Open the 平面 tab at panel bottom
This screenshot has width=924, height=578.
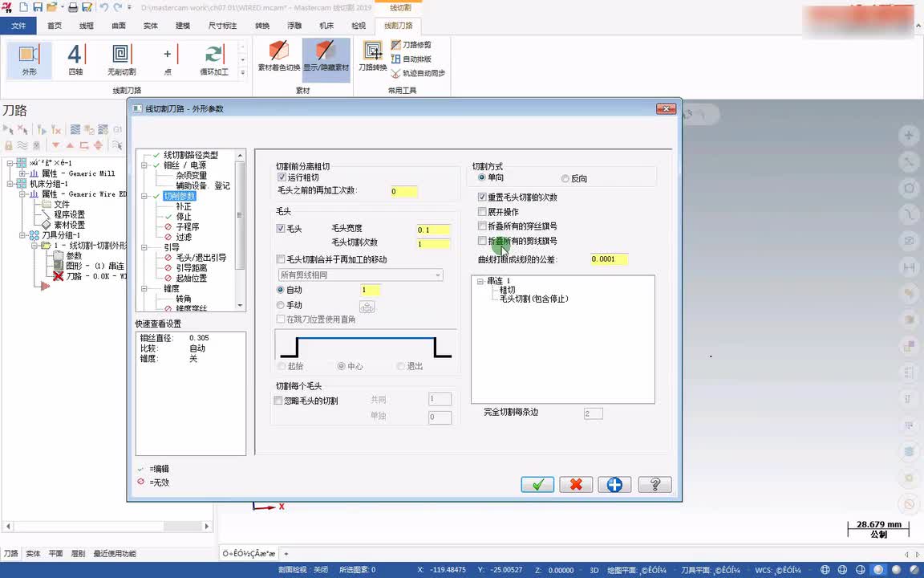click(55, 553)
